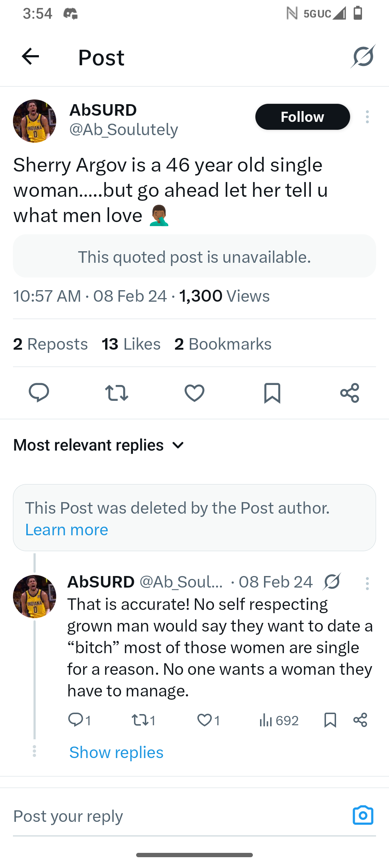Follow AbSURD account
This screenshot has width=389, height=868.
(303, 117)
